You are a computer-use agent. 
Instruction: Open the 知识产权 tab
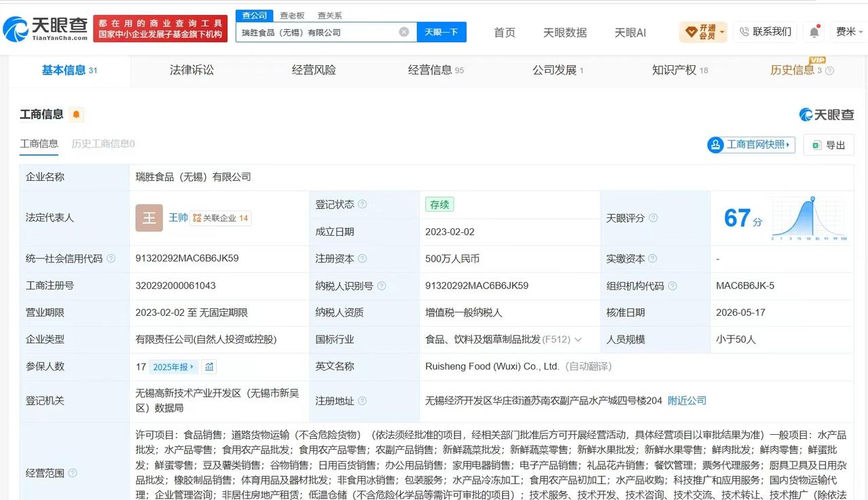click(680, 70)
